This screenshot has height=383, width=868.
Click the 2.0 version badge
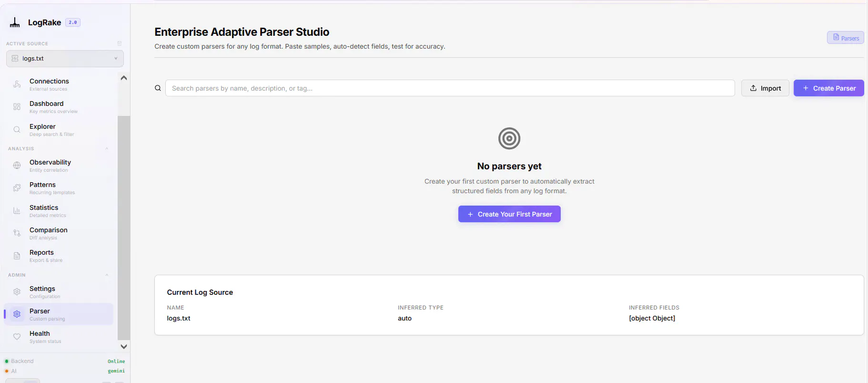pos(73,22)
